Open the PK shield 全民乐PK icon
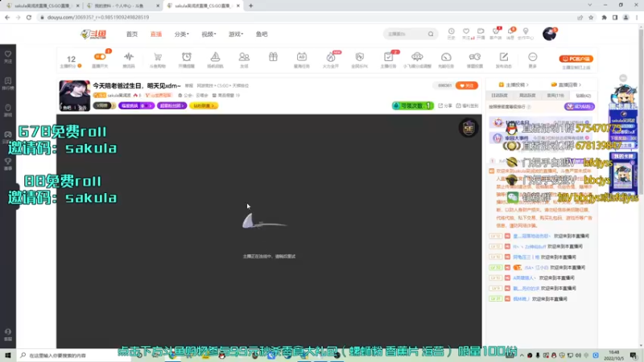Viewport: 644px width, 362px height. pos(359,57)
